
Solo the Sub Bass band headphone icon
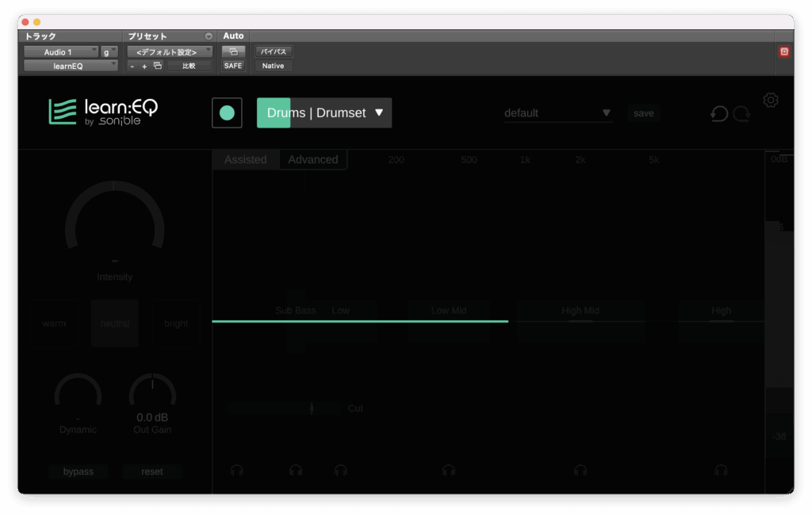(x=296, y=471)
